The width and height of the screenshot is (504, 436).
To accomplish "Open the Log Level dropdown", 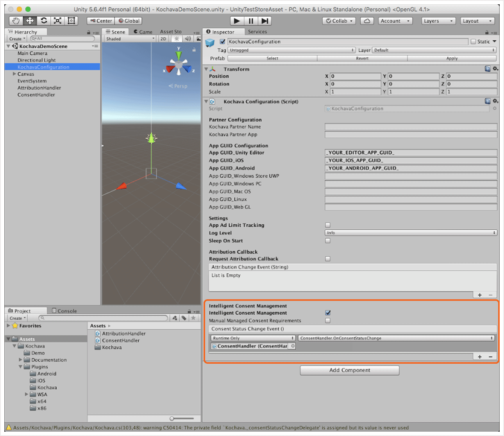I will click(x=411, y=233).
